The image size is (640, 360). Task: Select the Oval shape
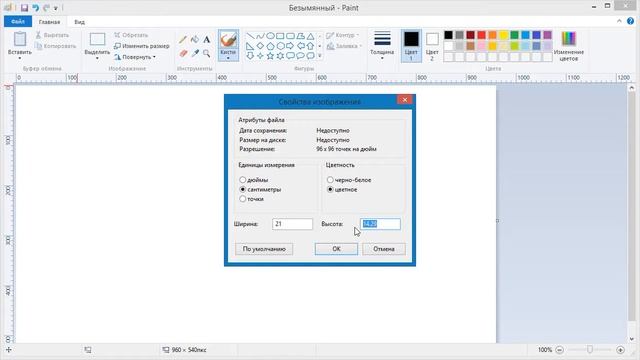point(270,36)
